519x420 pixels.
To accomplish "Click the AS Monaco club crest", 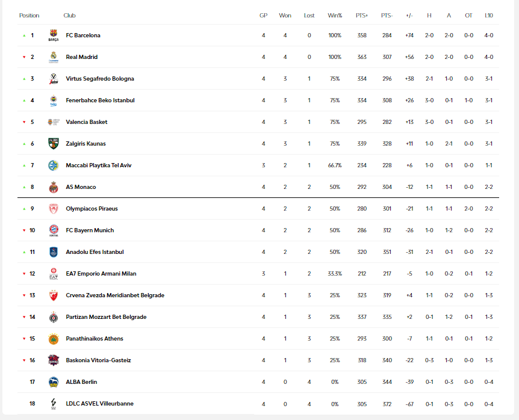I will (x=54, y=187).
